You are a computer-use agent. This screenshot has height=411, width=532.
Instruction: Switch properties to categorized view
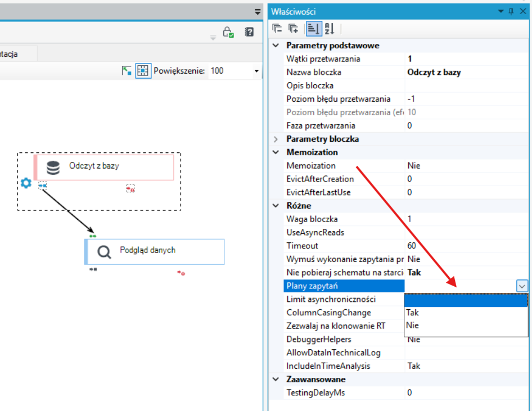(313, 29)
